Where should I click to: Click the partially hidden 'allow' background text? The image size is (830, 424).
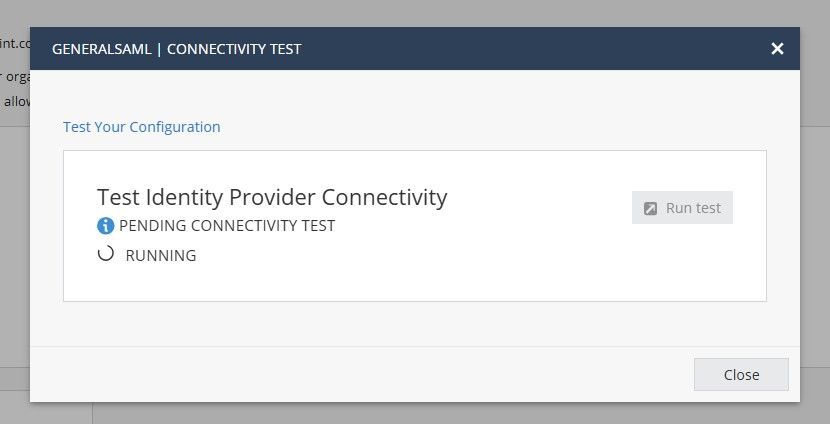pos(17,101)
